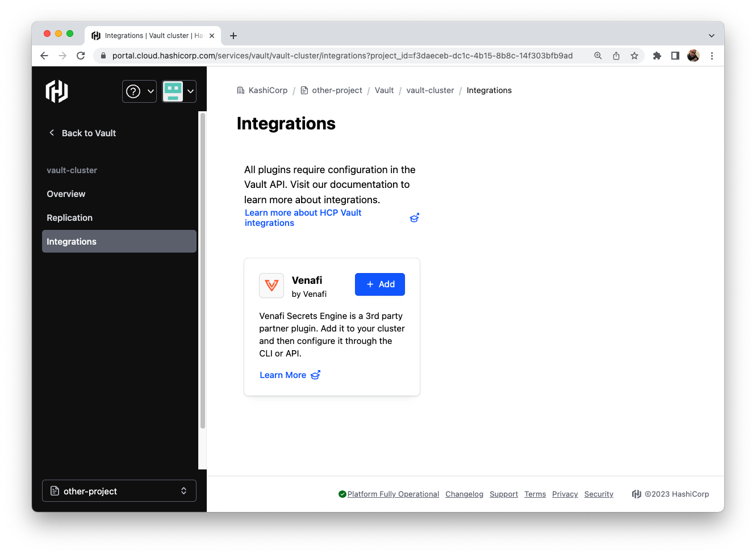Viewport: 756px width, 554px height.
Task: Click the zoom magnifier icon in address bar
Action: coord(598,56)
